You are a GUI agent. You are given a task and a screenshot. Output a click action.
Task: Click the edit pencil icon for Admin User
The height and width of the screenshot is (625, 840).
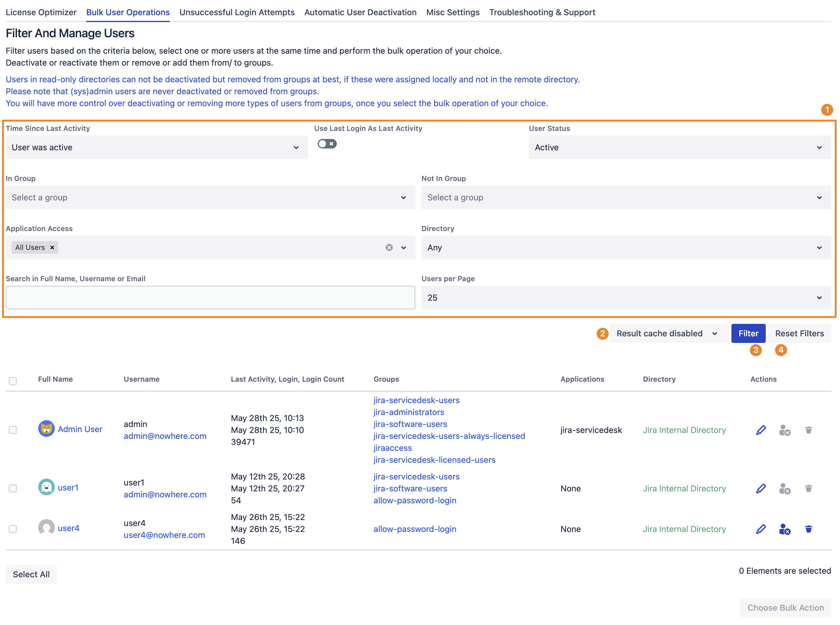click(761, 430)
